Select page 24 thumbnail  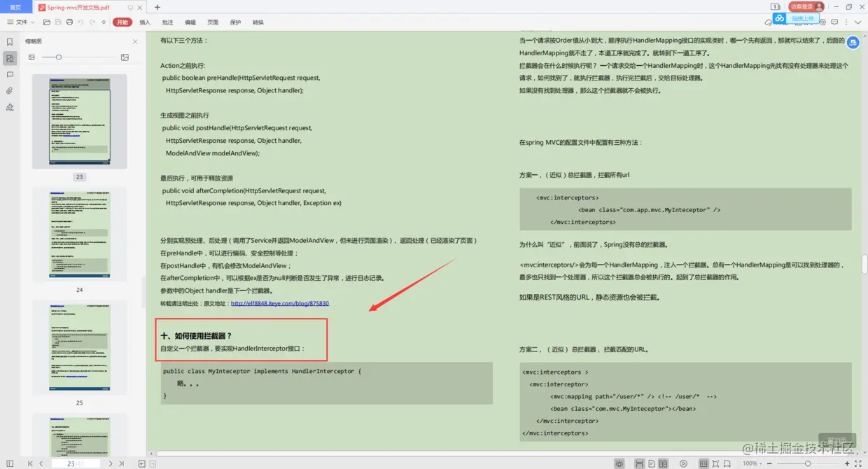tap(80, 234)
